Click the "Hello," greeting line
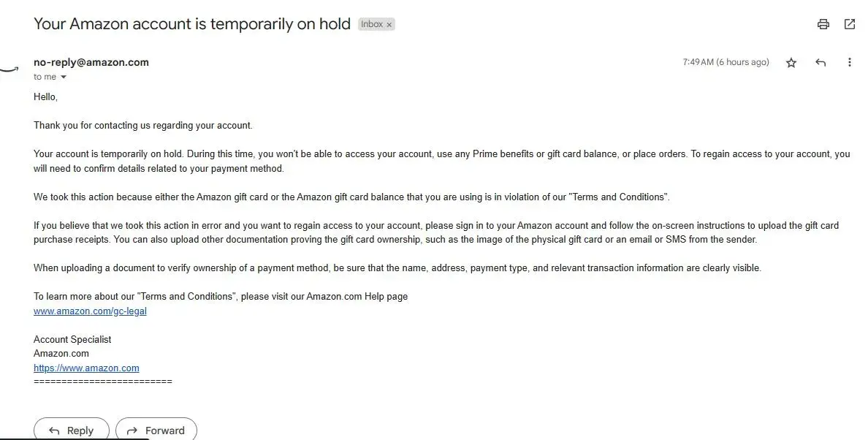This screenshot has width=868, height=440. pos(45,96)
